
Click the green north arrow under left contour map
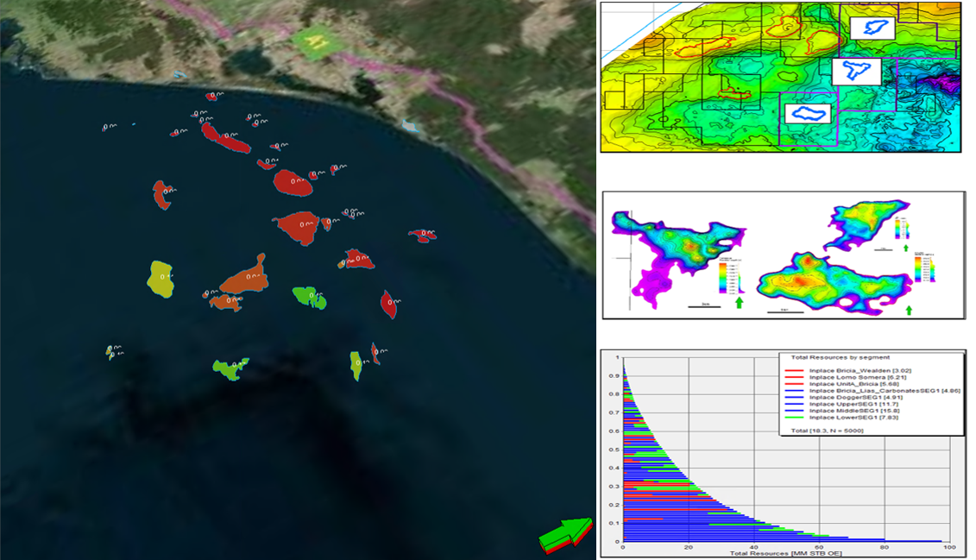pyautogui.click(x=738, y=302)
